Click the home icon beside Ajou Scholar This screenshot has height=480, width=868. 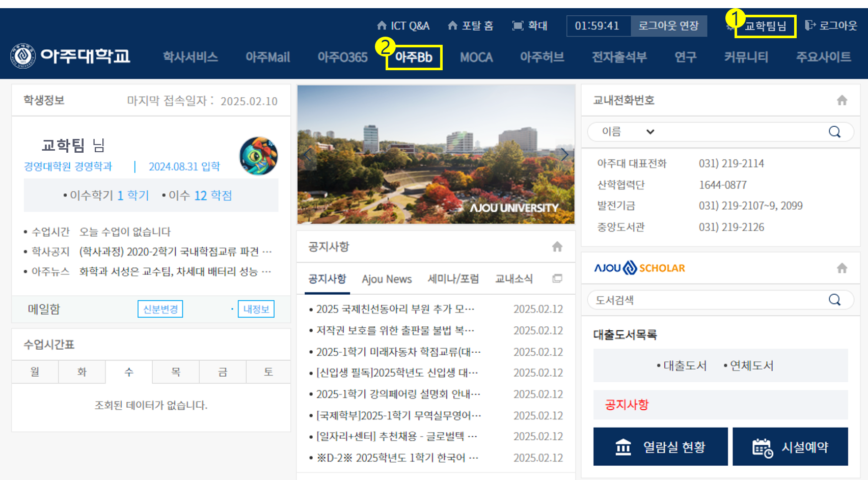842,268
